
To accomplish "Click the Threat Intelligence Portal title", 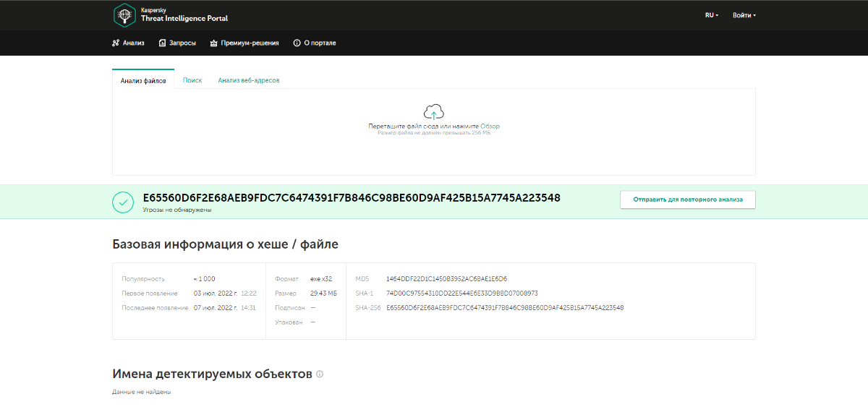I will 184,19.
